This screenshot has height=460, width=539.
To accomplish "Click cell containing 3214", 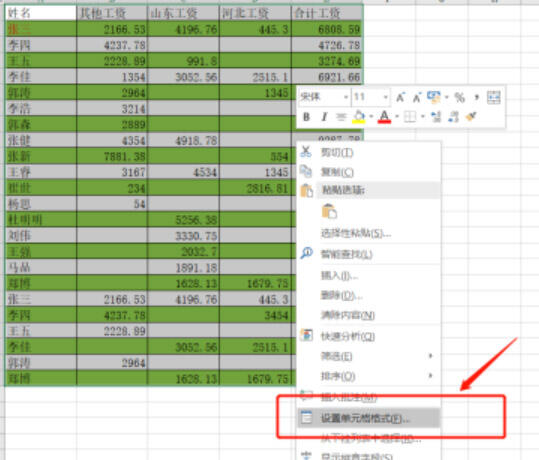I will tap(112, 108).
